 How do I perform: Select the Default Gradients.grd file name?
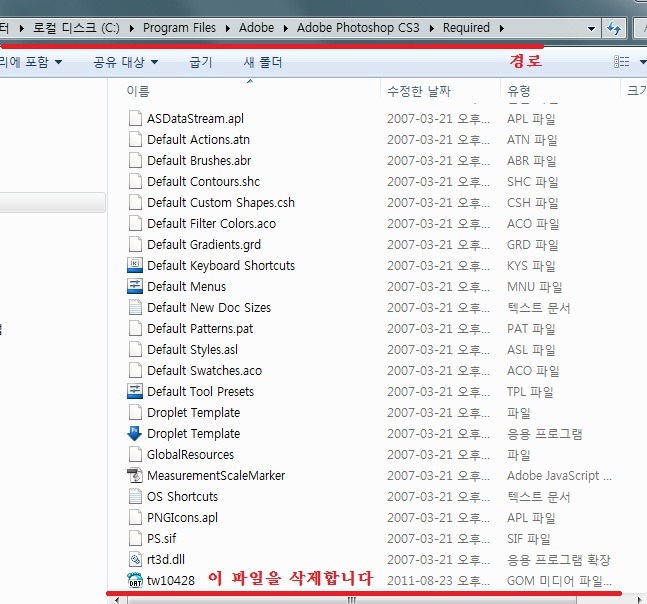pyautogui.click(x=204, y=245)
